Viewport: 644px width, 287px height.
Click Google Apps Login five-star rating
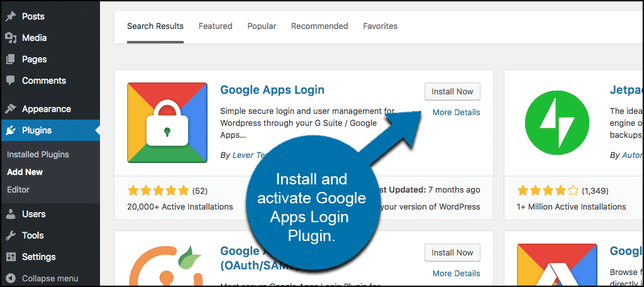(158, 191)
